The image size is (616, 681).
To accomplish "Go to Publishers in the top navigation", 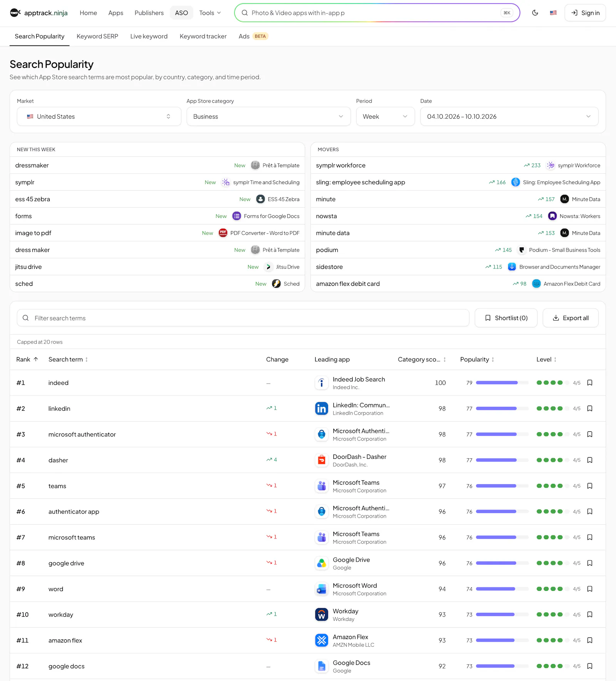I will pyautogui.click(x=149, y=13).
